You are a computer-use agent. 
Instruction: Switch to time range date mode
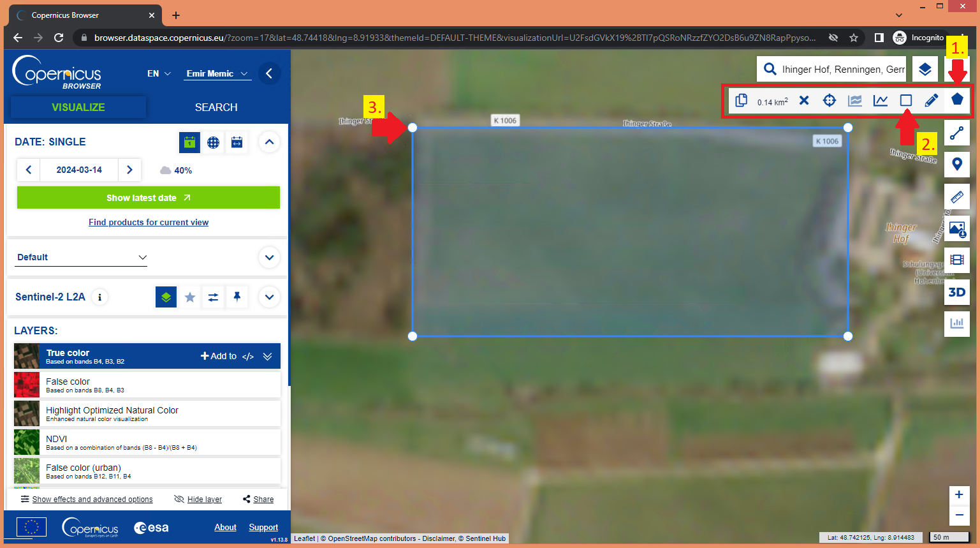tap(237, 142)
